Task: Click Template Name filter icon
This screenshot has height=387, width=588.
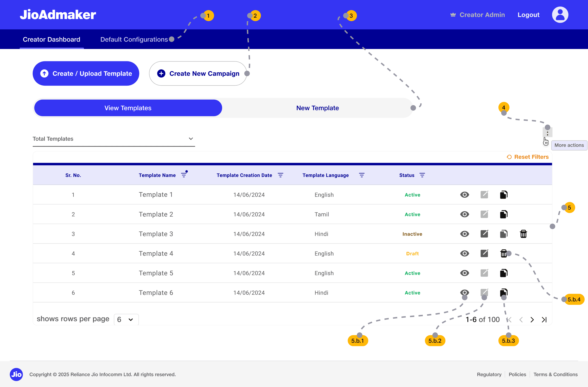Action: point(184,175)
